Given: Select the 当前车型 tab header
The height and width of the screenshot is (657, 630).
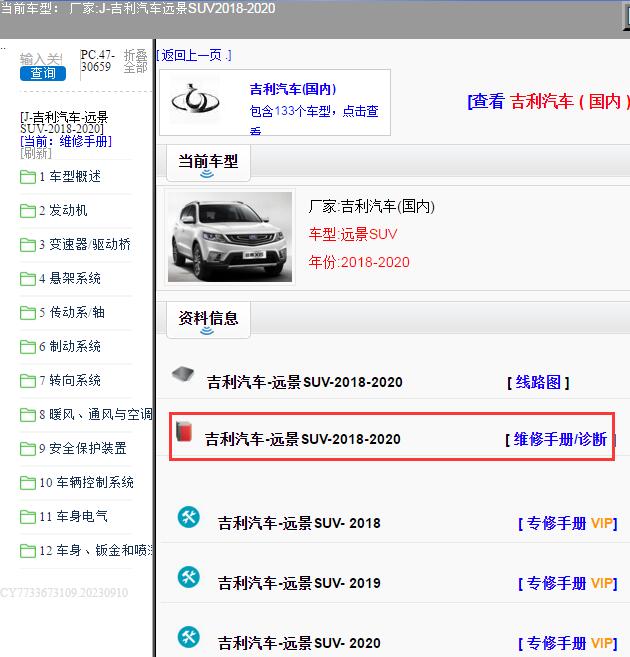Looking at the screenshot, I should (x=208, y=163).
